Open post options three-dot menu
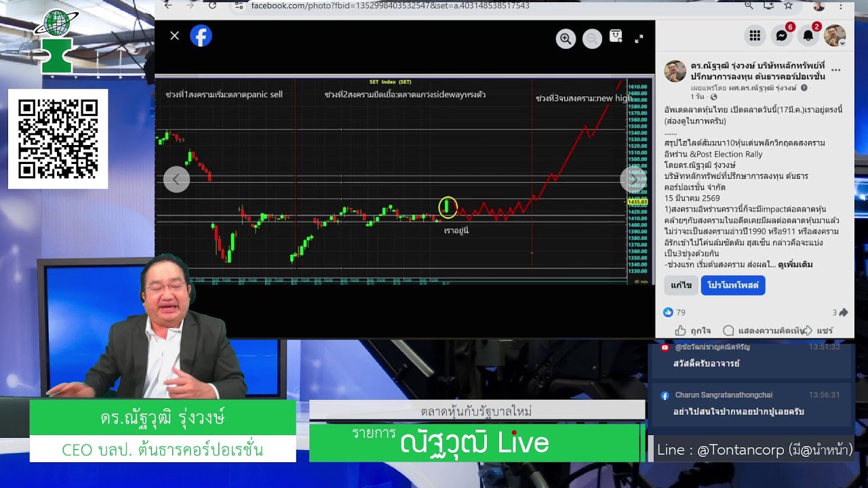 [x=836, y=70]
